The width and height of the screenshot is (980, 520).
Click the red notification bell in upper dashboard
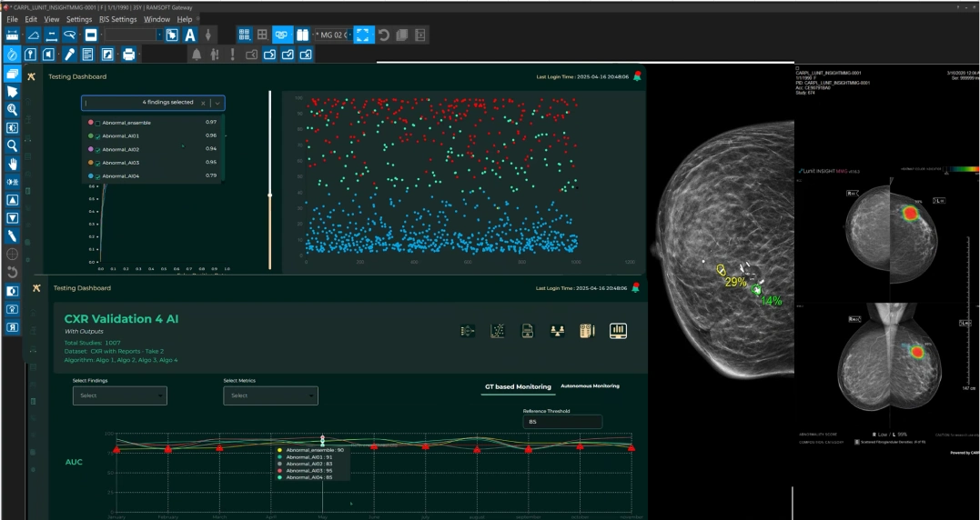coord(637,76)
